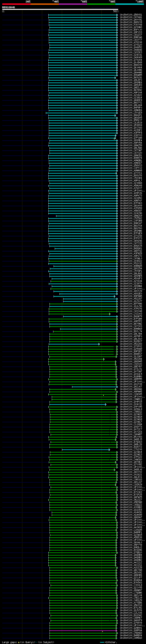This screenshot has width=146, height=644.
Task: Select hit label UniRef100_B0FYJ0
Action: tap(131, 30)
